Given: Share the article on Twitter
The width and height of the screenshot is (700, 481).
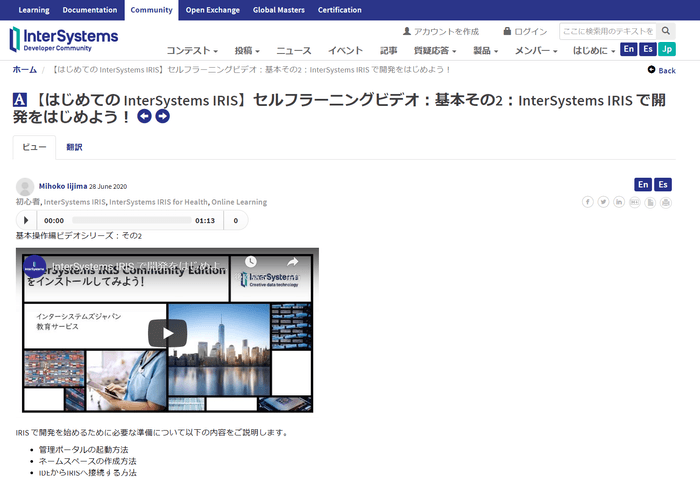Looking at the screenshot, I should click(604, 202).
